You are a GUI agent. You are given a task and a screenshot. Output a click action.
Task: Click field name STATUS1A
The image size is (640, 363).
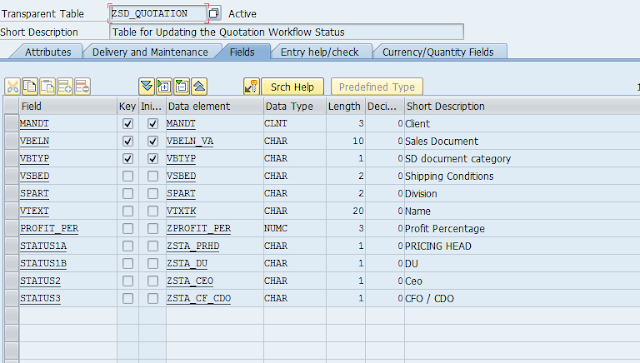[x=43, y=246]
